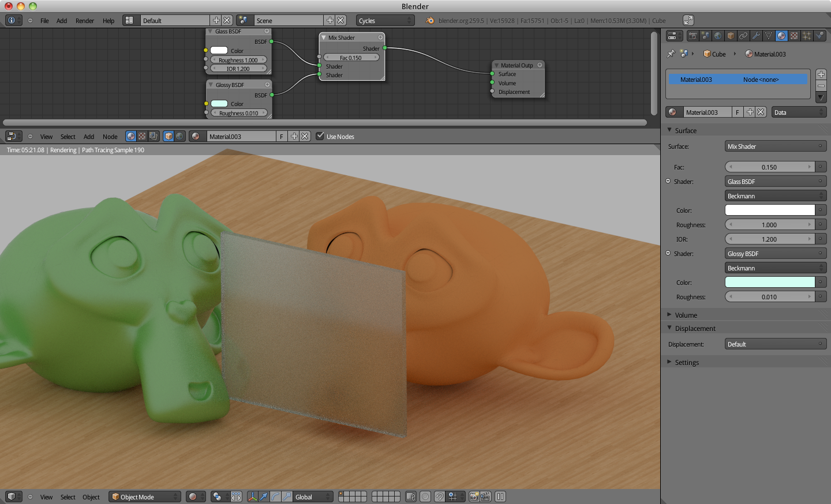The image size is (831, 504).
Task: Click the translate manipulator arrow icon
Action: click(264, 497)
